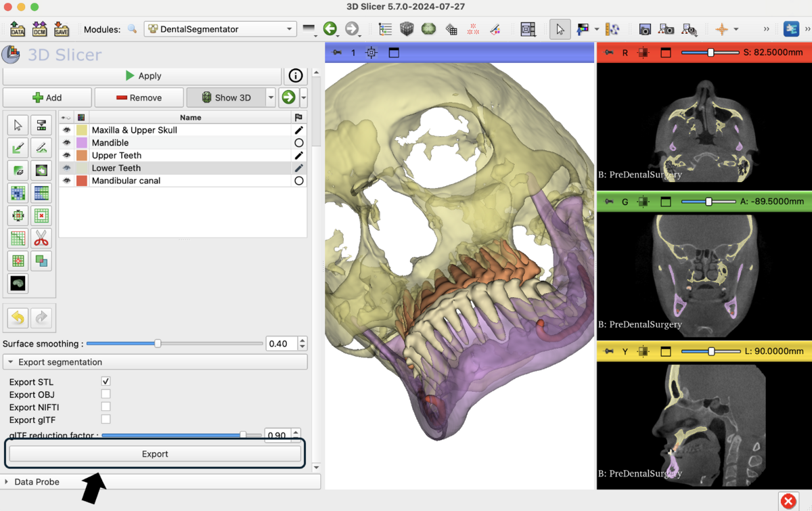812x511 pixels.
Task: Click the Add segment button
Action: [47, 97]
